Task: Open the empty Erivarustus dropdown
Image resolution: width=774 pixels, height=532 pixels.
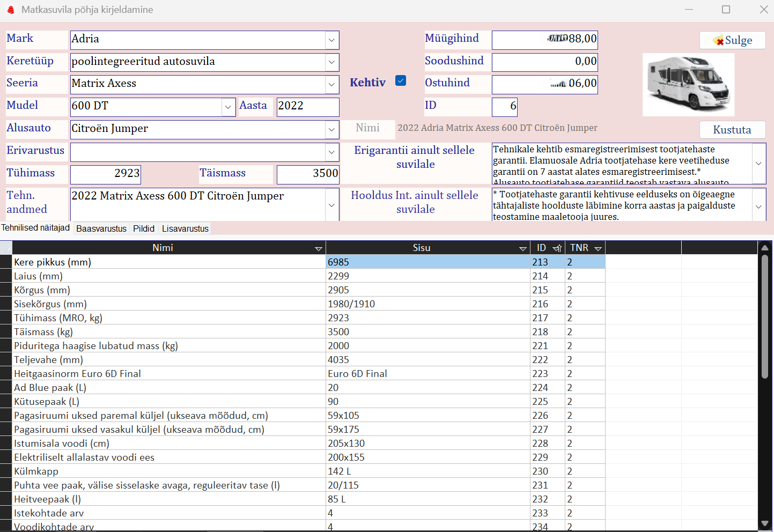Action: (x=331, y=152)
